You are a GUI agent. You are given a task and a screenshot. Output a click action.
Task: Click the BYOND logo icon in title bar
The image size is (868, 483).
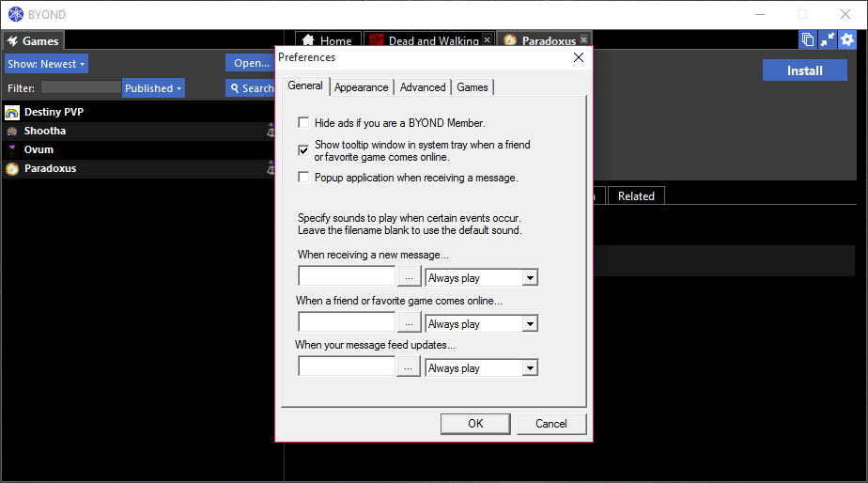point(16,14)
